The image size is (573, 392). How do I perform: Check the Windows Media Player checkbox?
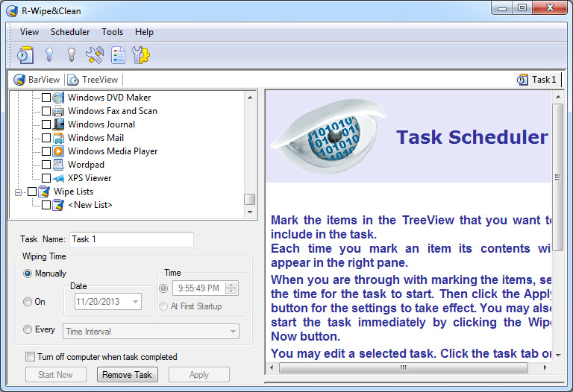pos(46,151)
